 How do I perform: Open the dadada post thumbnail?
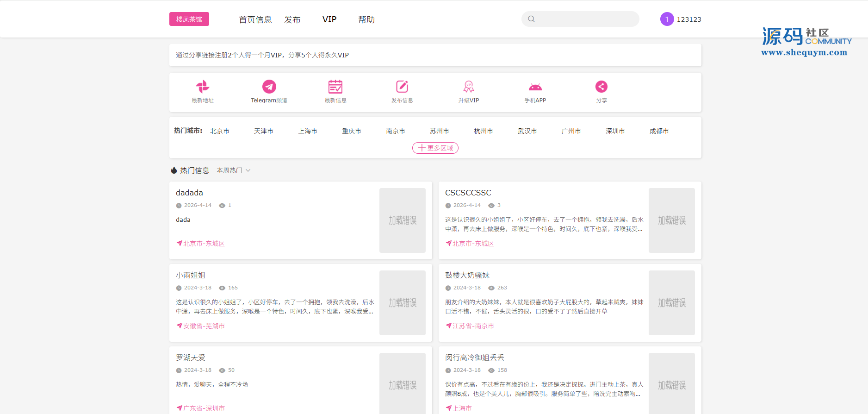click(402, 220)
